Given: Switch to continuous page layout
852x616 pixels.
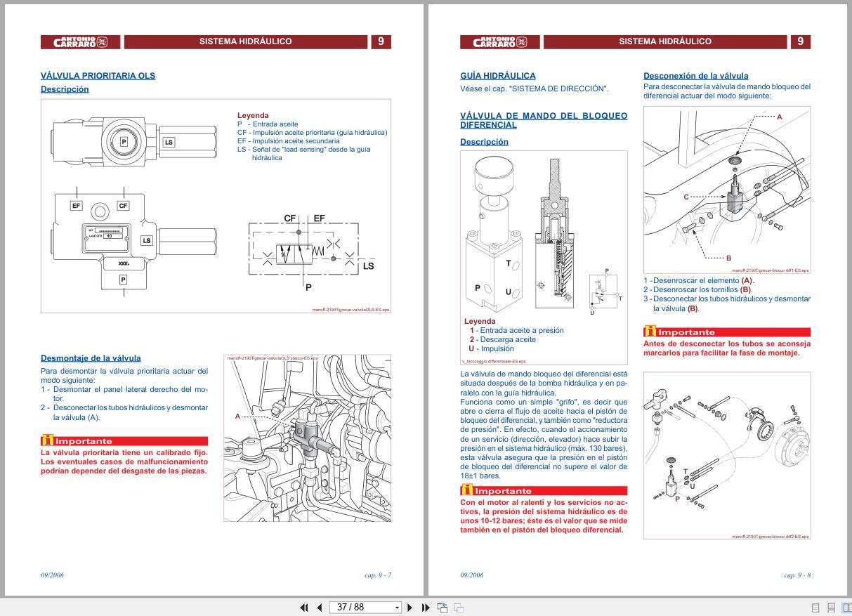Looking at the screenshot, I should tap(831, 608).
